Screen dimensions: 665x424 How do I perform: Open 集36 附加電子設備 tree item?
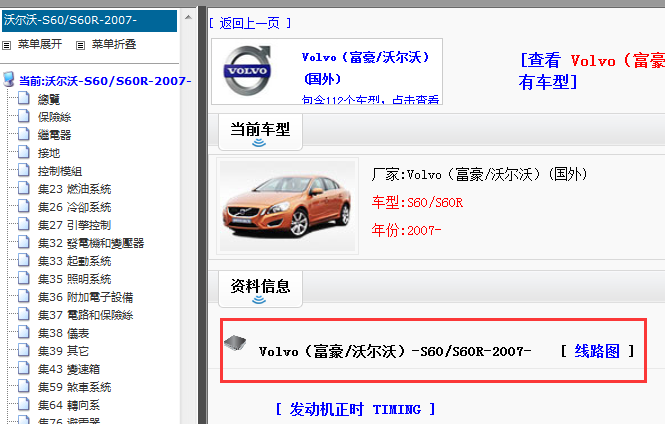click(85, 297)
